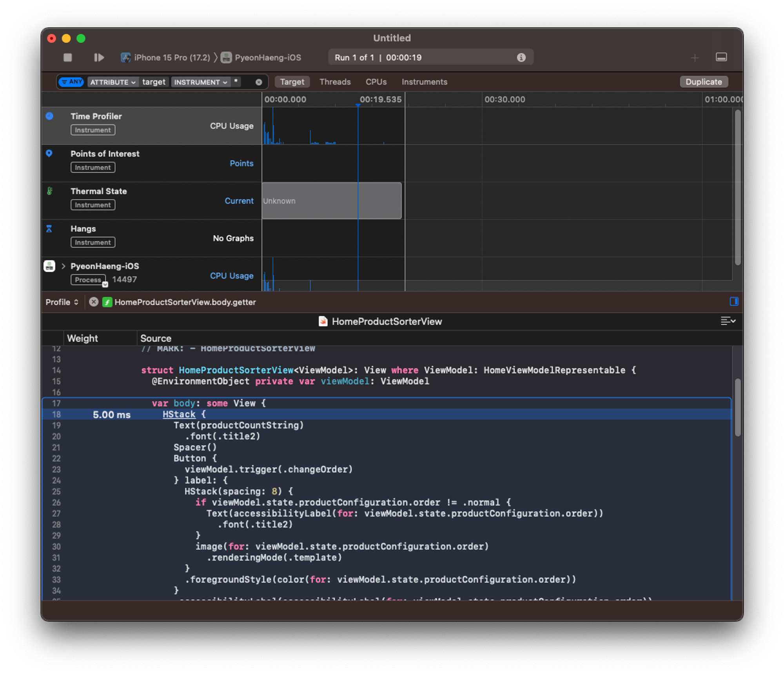Switch to the Threads tab
Image resolution: width=784 pixels, height=675 pixels.
[x=335, y=82]
